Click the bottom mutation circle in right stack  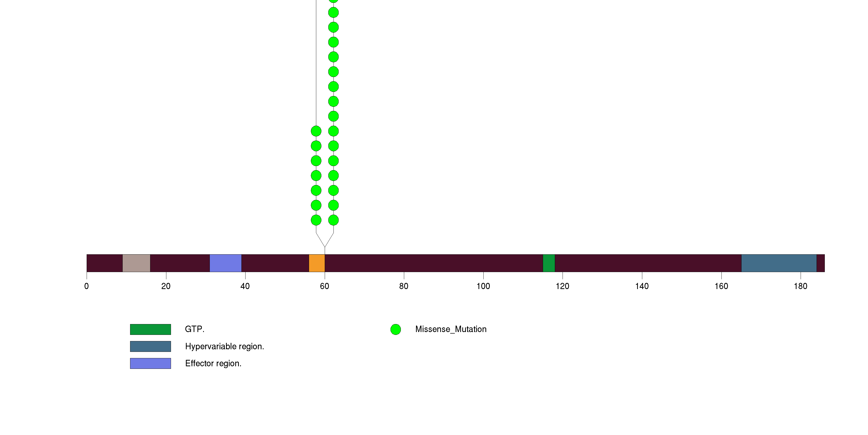[x=333, y=220]
